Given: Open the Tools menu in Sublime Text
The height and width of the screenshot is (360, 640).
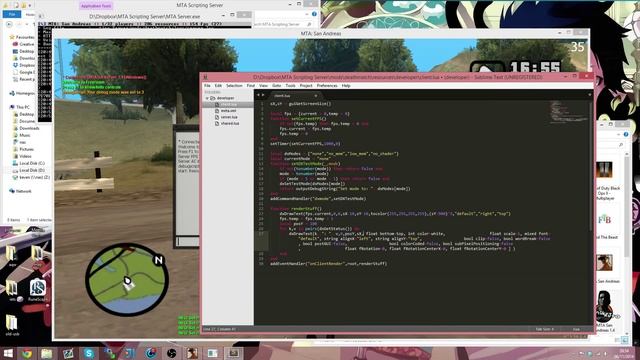Looking at the screenshot, I should 291,86.
